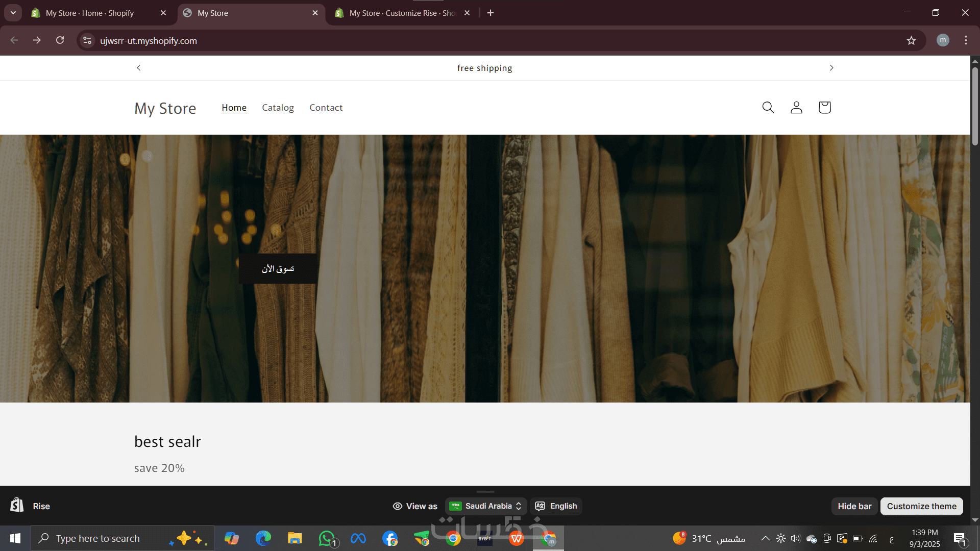Open the tab search dropdown arrow
Viewport: 980px width, 551px height.
(x=13, y=13)
